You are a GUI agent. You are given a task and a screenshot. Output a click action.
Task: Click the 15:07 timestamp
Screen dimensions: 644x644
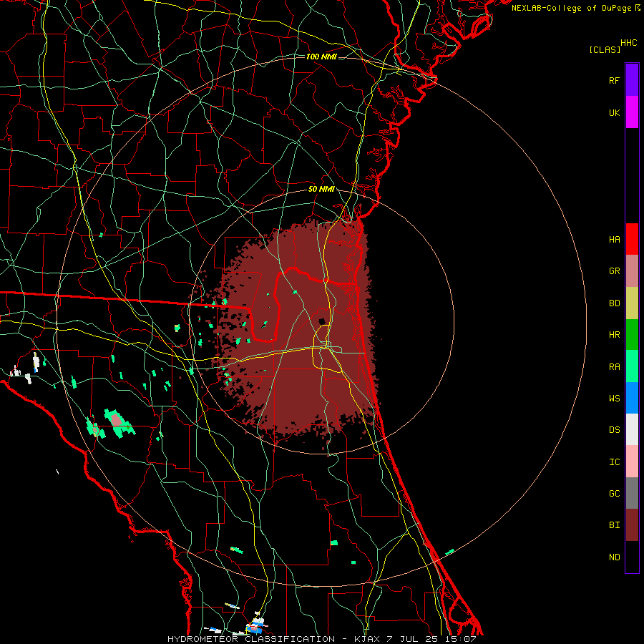(461, 639)
